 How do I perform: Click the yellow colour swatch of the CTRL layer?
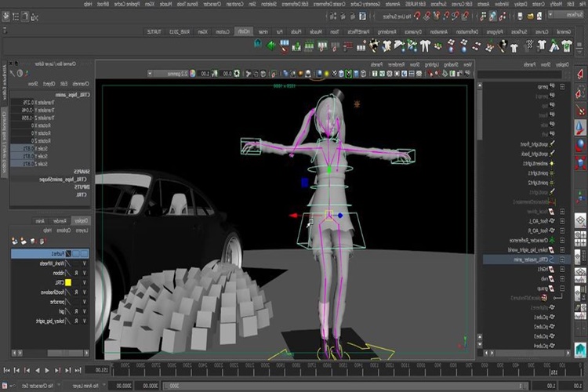point(68,282)
